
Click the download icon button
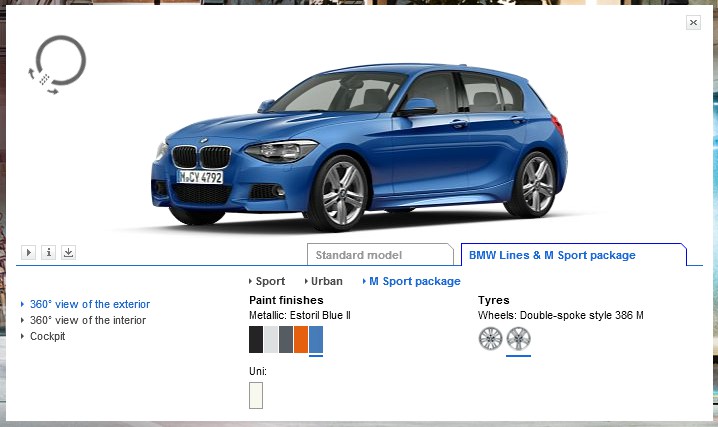(68, 252)
